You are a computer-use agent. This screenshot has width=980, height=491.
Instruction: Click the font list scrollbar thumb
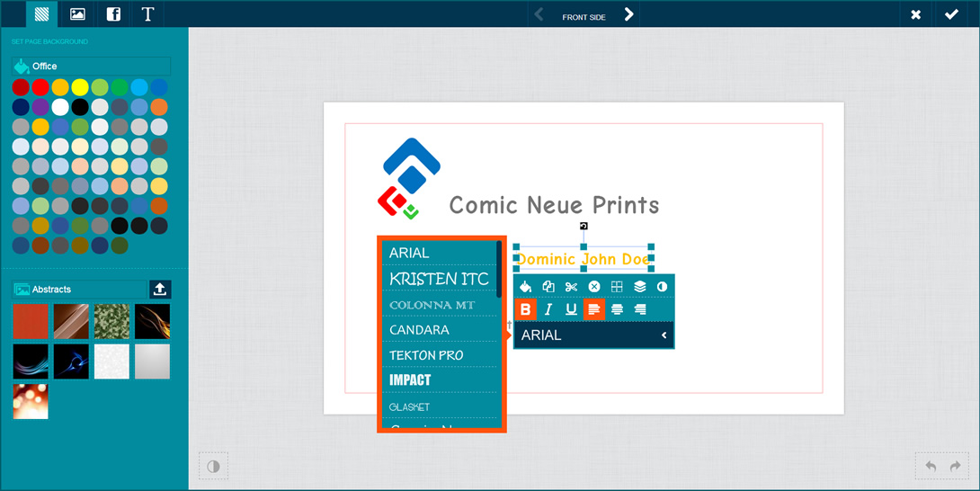click(x=499, y=269)
